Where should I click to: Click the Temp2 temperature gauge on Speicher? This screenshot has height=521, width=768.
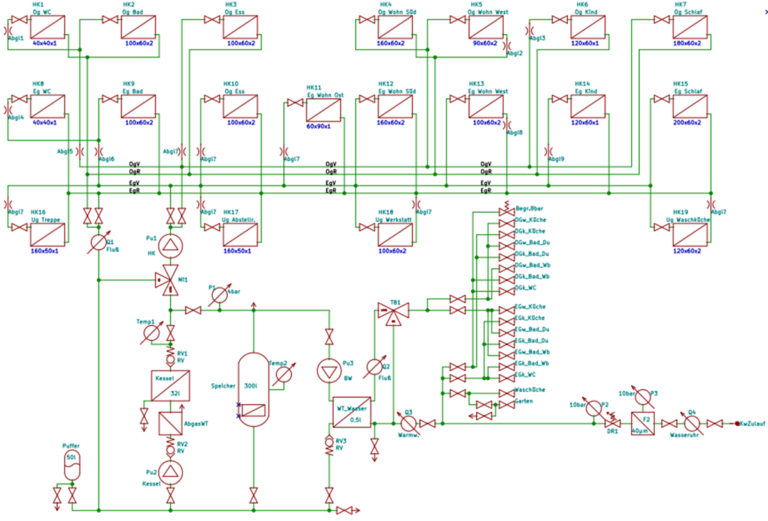coord(284,375)
